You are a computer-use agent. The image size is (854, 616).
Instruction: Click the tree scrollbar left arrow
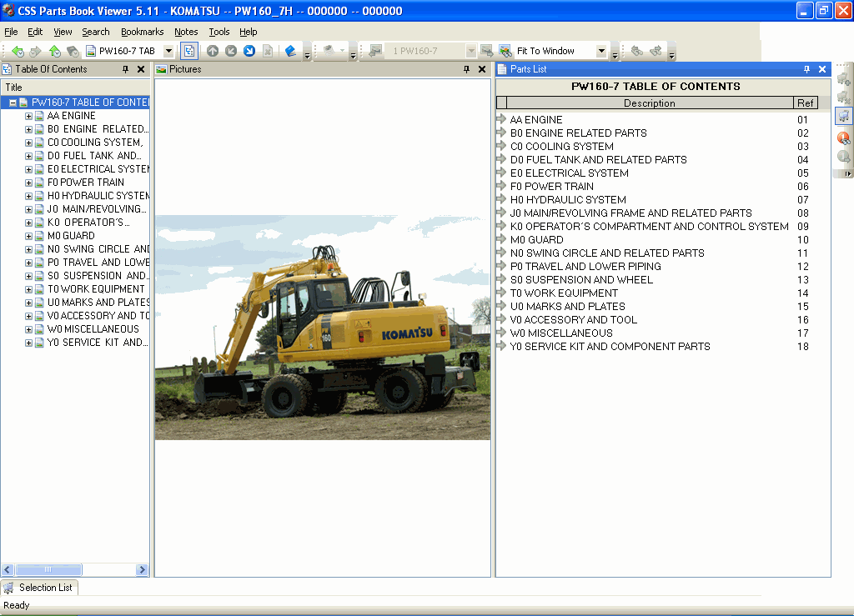click(8, 570)
